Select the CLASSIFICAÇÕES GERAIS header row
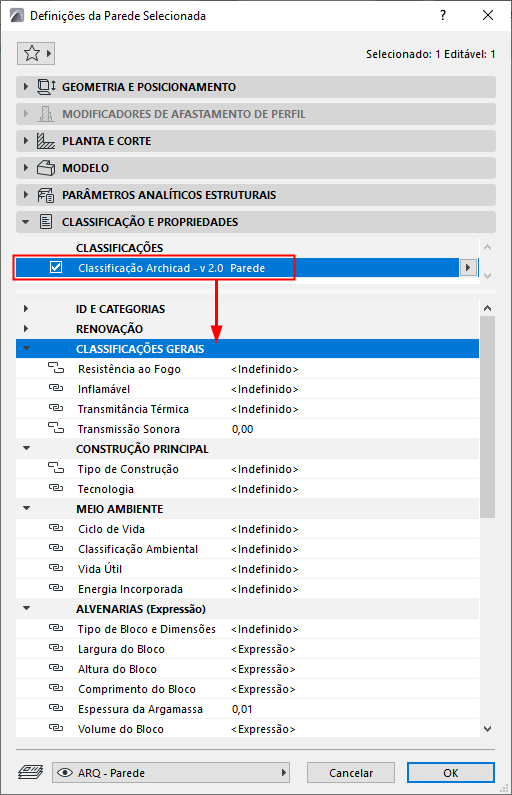The height and width of the screenshot is (795, 512). (247, 348)
